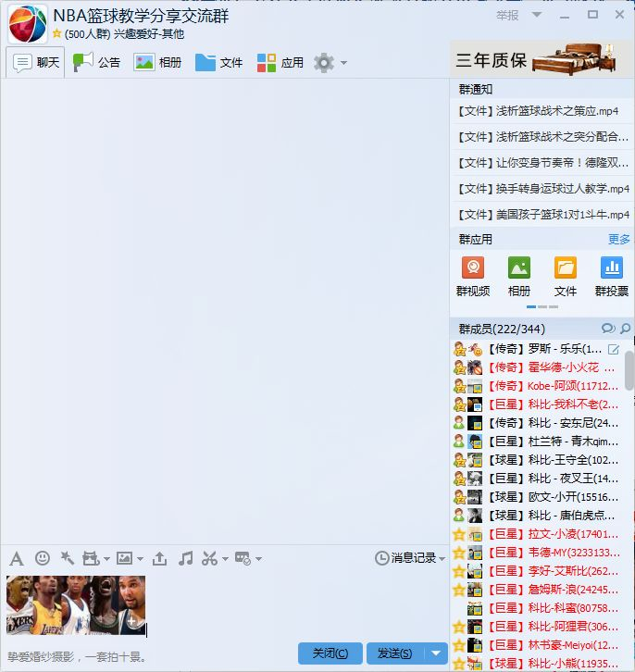Click avatar of Kobe-阿颂 member
Image resolution: width=635 pixels, height=672 pixels.
tap(475, 386)
